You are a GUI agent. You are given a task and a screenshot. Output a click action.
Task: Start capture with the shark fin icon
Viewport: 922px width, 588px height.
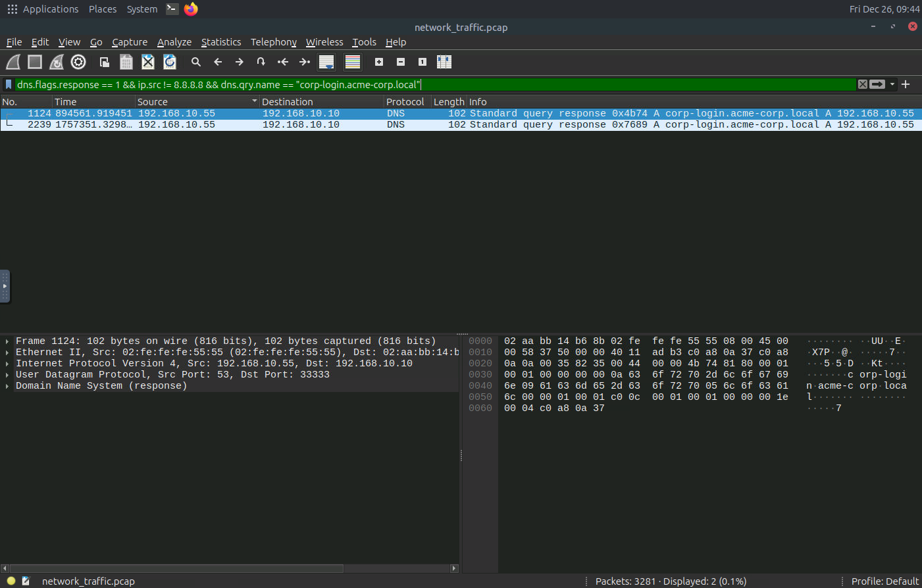13,62
